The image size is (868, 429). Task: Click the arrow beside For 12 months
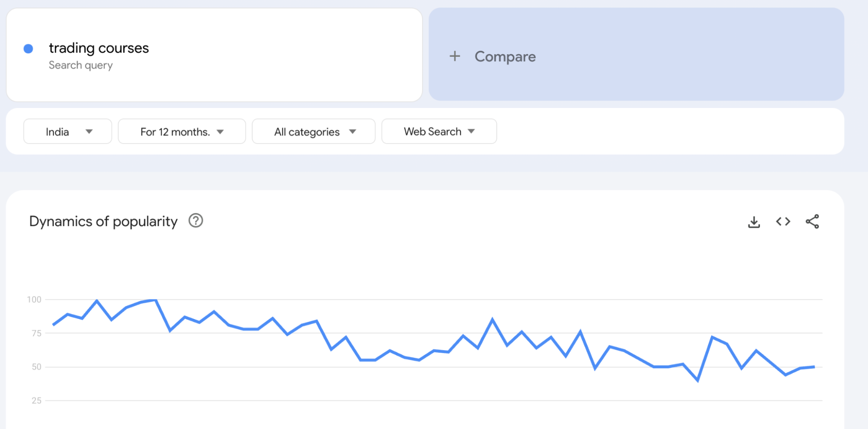click(220, 132)
